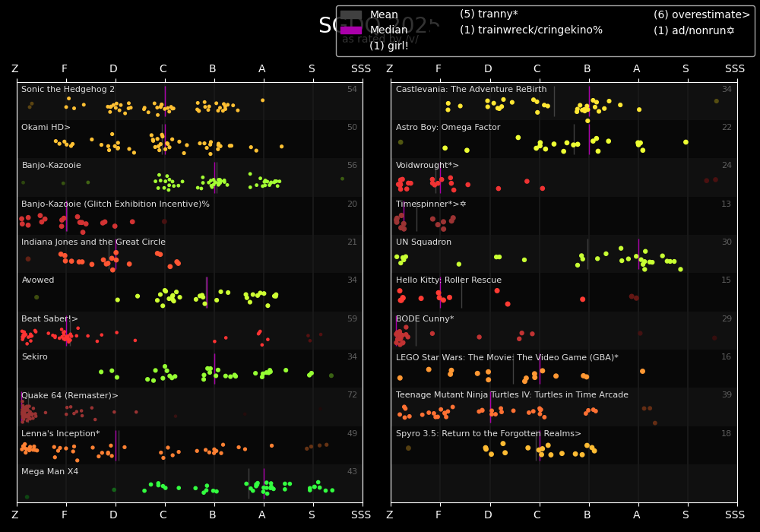Click "Banjo-Kazooie (Glitch Exhibition Incentive)%" title

pos(116,204)
